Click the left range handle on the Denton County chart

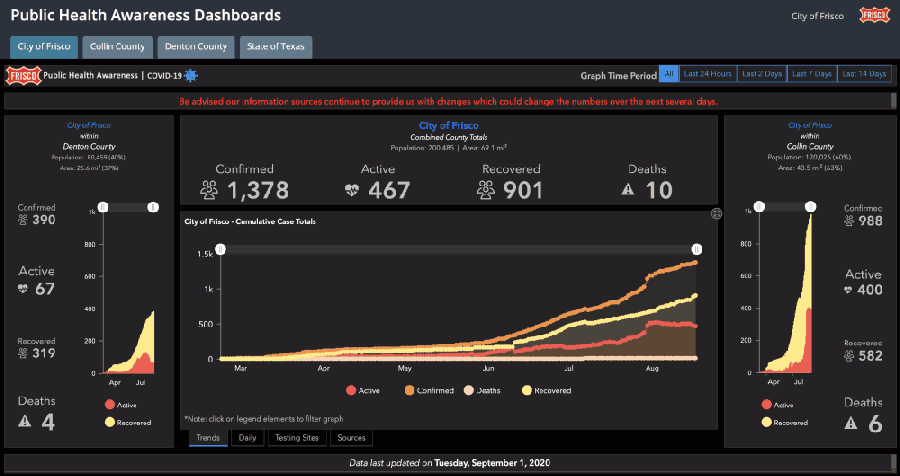(x=103, y=207)
